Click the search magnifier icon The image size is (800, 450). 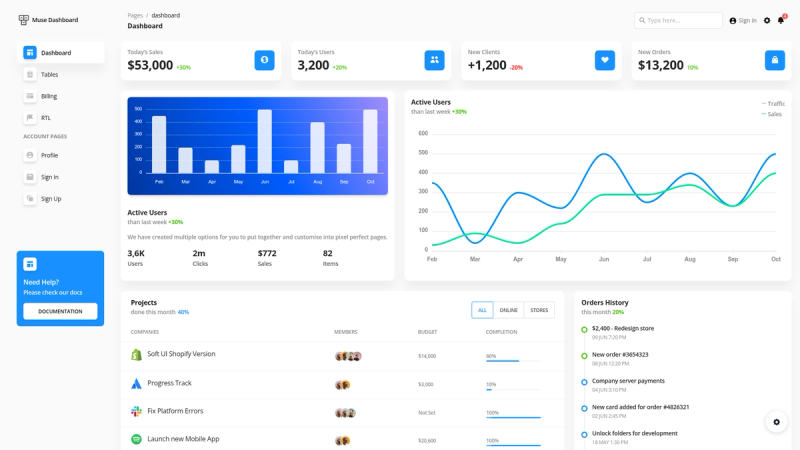[x=642, y=20]
